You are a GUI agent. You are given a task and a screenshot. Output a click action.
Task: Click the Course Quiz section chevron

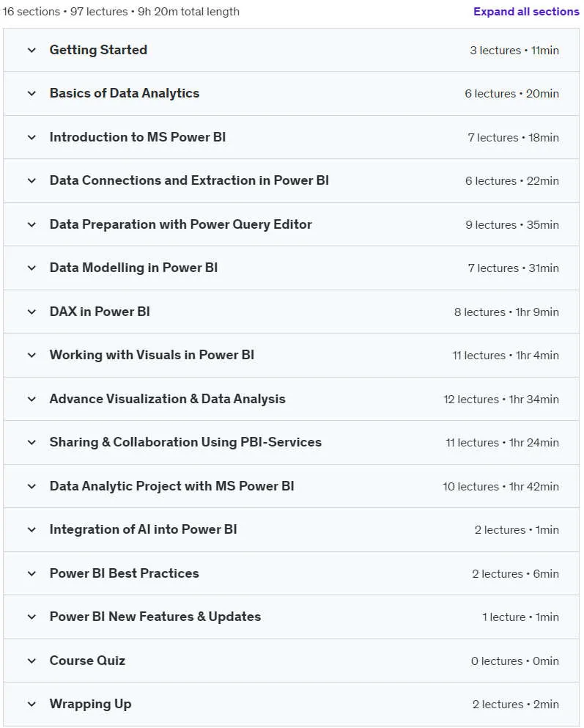pos(32,661)
